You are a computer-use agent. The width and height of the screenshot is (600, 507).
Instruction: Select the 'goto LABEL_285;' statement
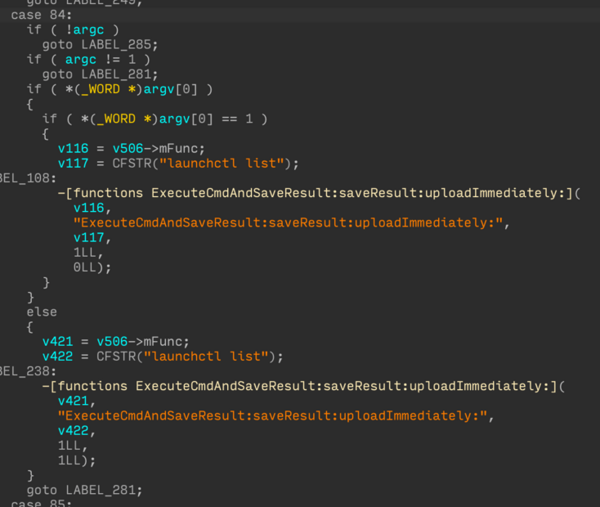point(99,45)
